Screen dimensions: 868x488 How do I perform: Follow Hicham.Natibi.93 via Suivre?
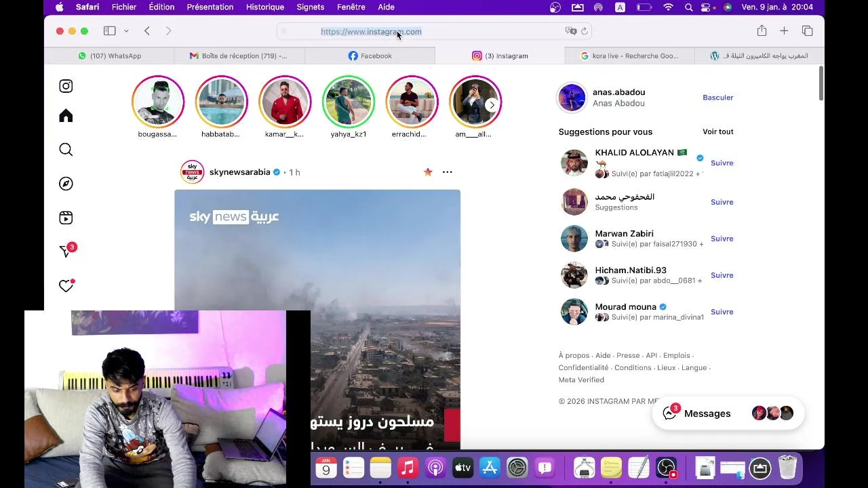coord(722,275)
